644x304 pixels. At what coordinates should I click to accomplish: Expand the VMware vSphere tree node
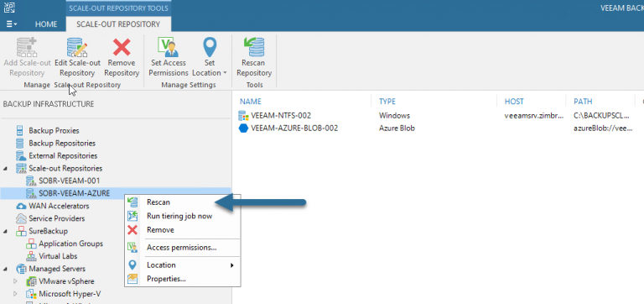(16, 281)
